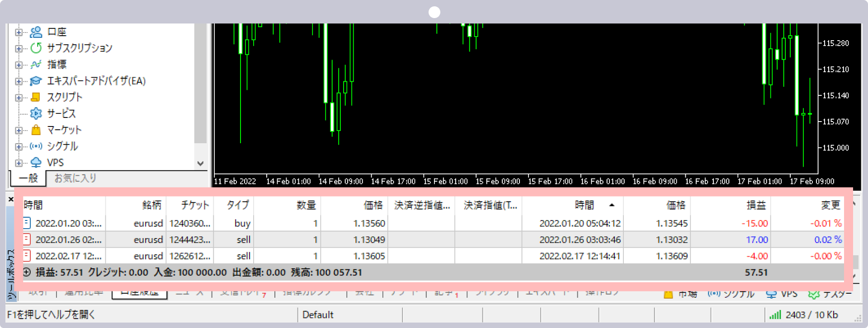Click the green connection signal bars icon
868x328 pixels.
click(x=775, y=314)
